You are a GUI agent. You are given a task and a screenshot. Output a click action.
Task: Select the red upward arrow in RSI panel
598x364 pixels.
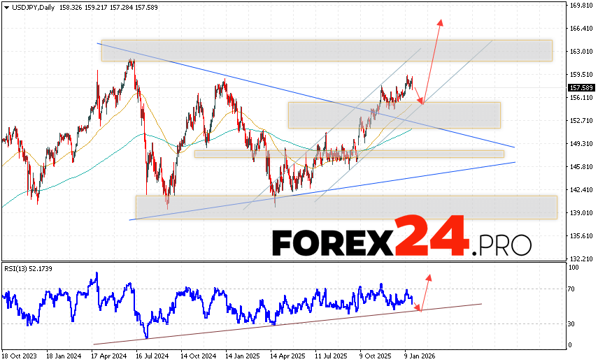point(427,277)
